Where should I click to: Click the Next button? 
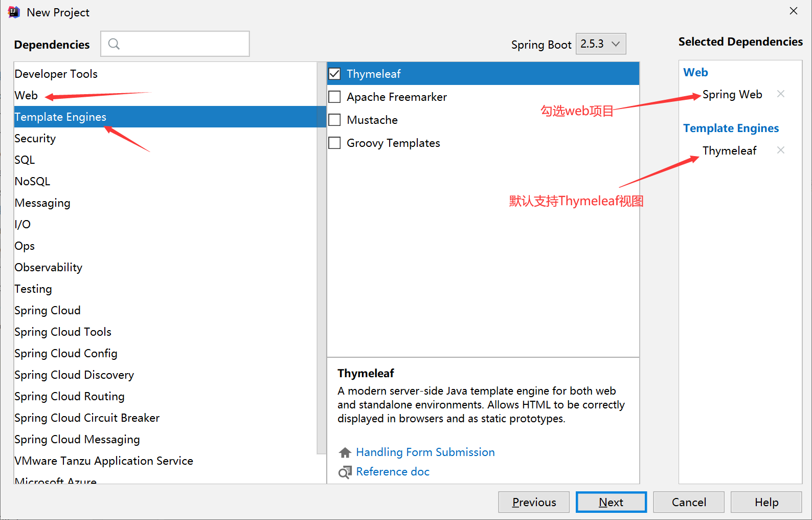(611, 502)
